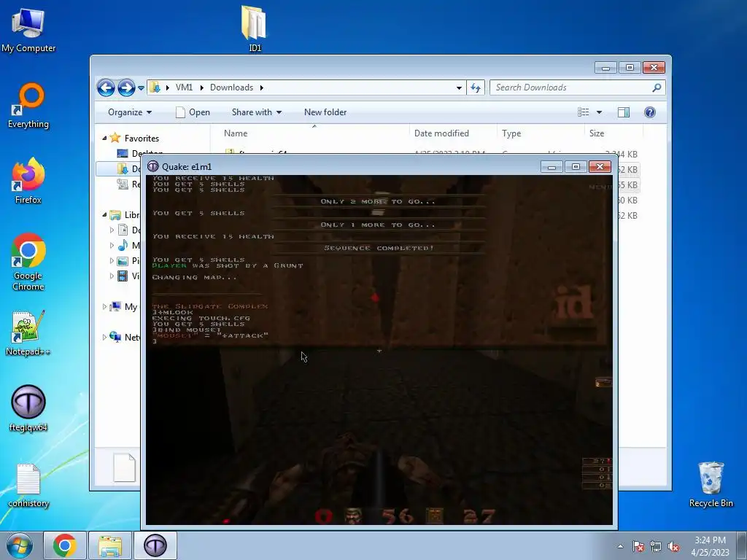Open the conhistory file on the desktop
747x560 pixels.
(28, 486)
